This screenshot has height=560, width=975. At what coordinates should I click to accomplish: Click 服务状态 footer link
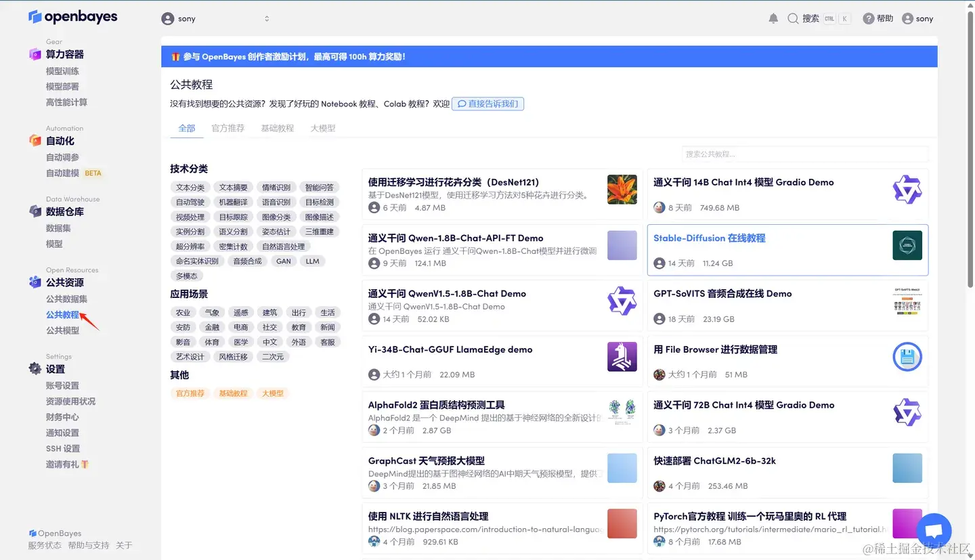pyautogui.click(x=45, y=546)
